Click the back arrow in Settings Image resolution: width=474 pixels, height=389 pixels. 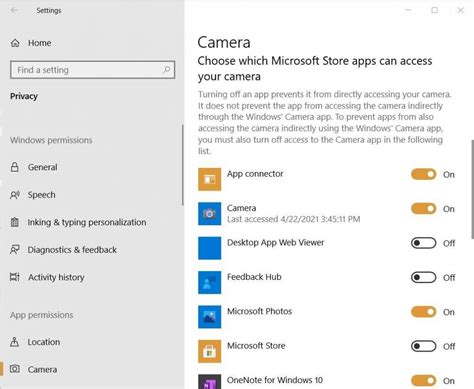pos(14,10)
